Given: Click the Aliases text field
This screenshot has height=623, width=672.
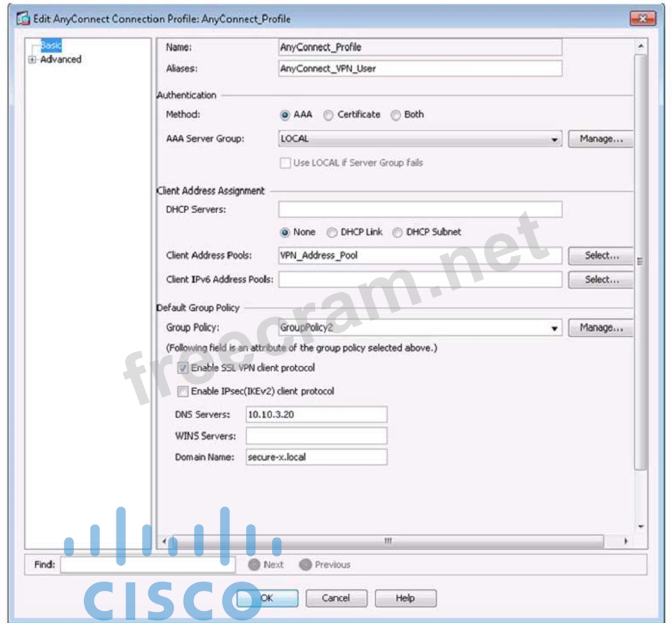Looking at the screenshot, I should pos(420,69).
